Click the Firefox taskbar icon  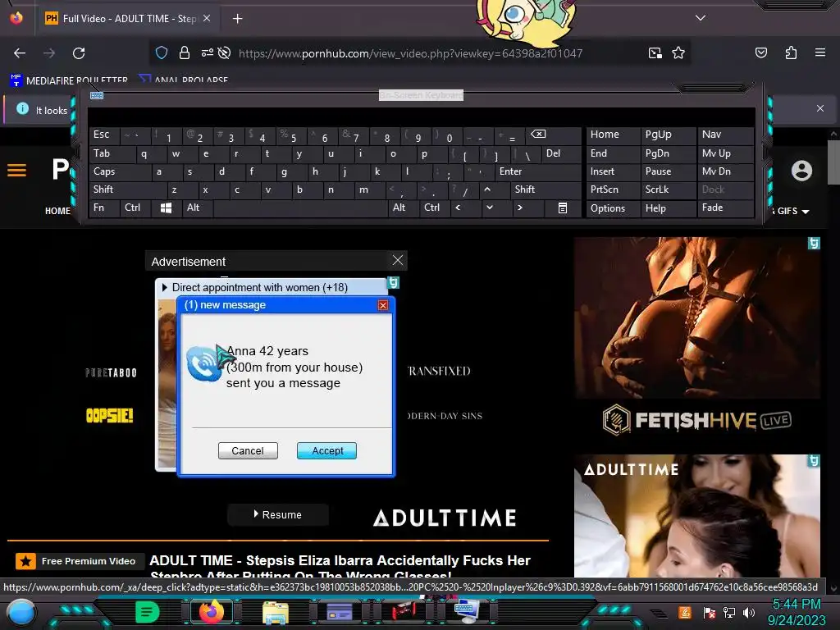click(x=211, y=612)
